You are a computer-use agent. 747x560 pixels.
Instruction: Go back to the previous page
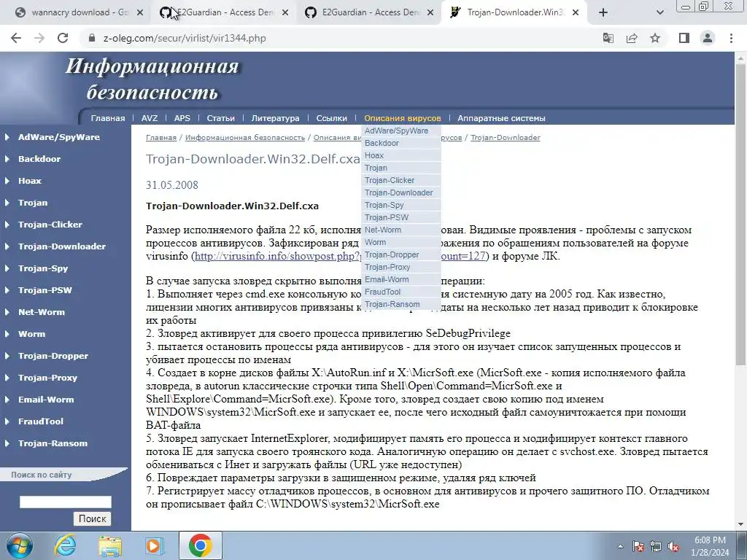click(x=16, y=38)
